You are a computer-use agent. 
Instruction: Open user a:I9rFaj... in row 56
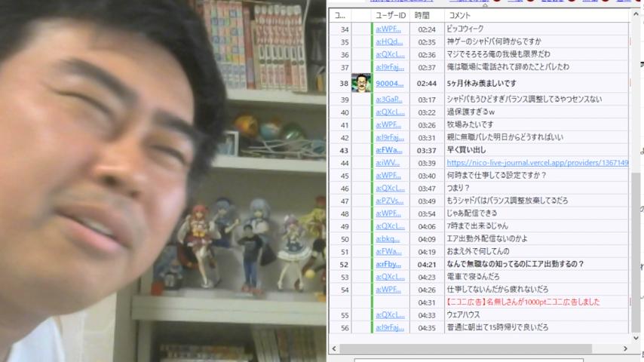[390, 327]
